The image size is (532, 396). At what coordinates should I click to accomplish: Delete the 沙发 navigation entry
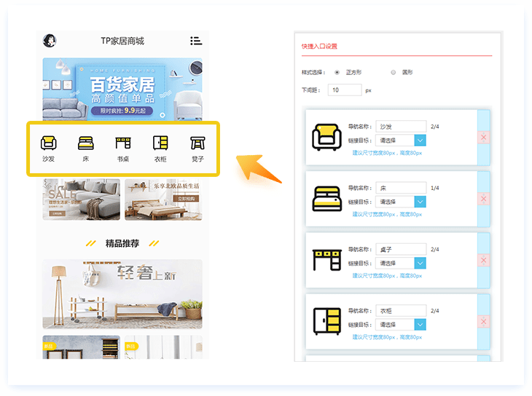(483, 138)
